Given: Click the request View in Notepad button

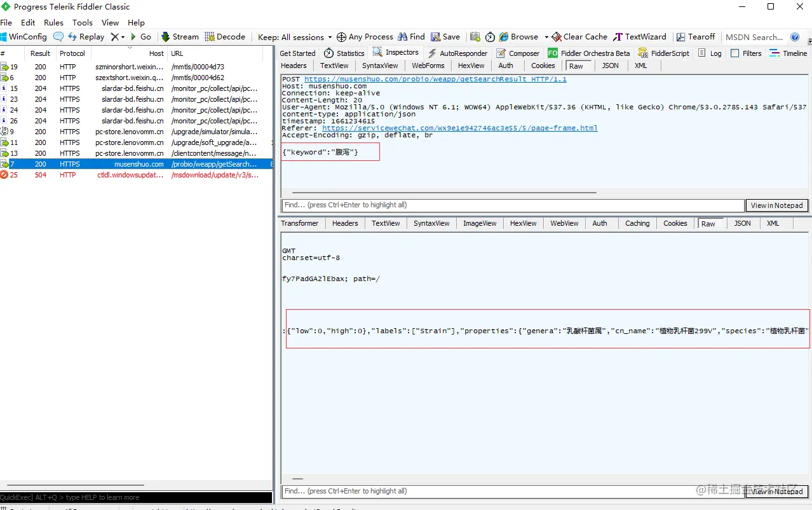Looking at the screenshot, I should tap(776, 205).
